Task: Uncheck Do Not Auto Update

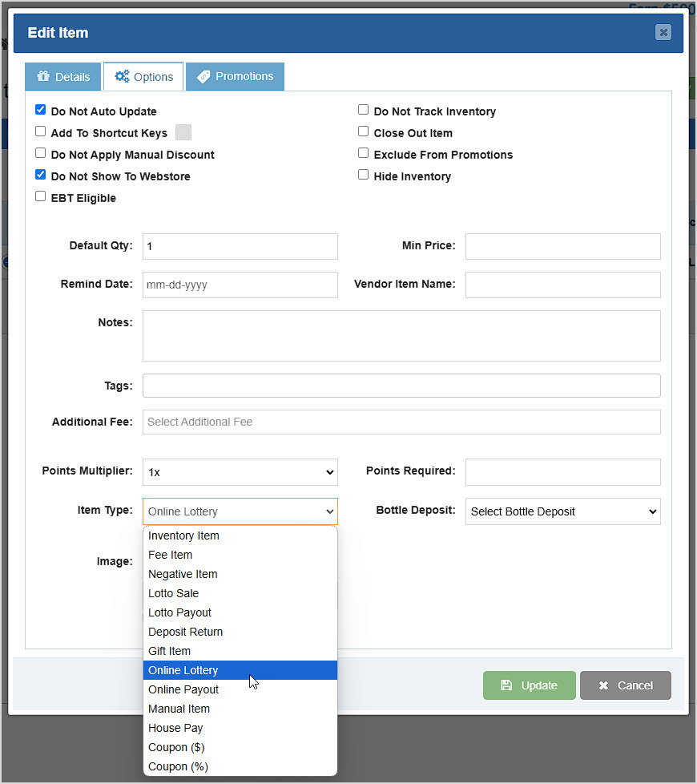Action: [x=40, y=110]
